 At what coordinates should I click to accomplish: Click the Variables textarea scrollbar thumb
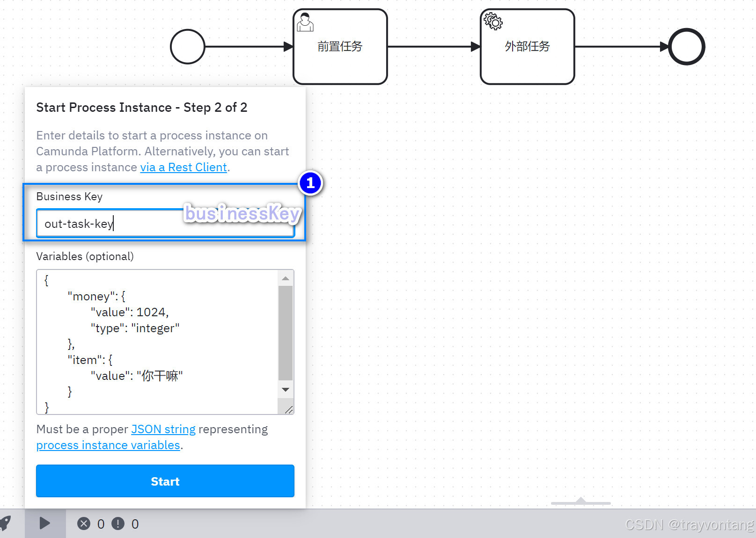click(286, 334)
